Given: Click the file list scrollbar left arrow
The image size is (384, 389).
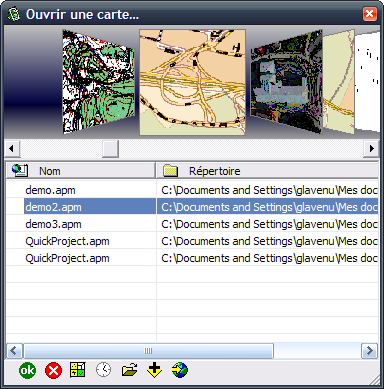Looking at the screenshot, I should [x=14, y=351].
